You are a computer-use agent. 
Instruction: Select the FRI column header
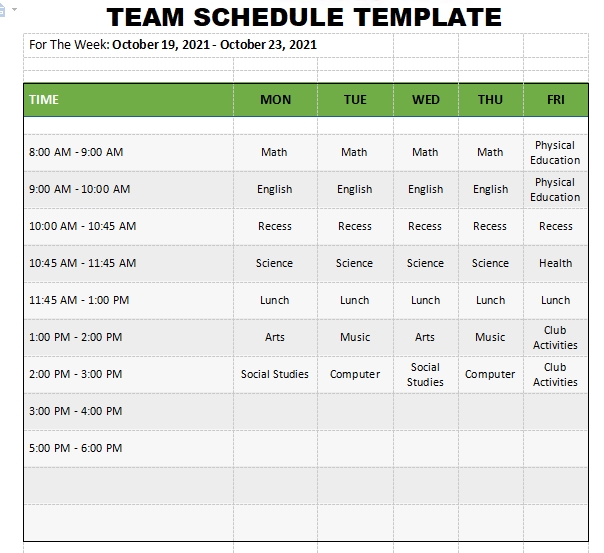(x=556, y=100)
